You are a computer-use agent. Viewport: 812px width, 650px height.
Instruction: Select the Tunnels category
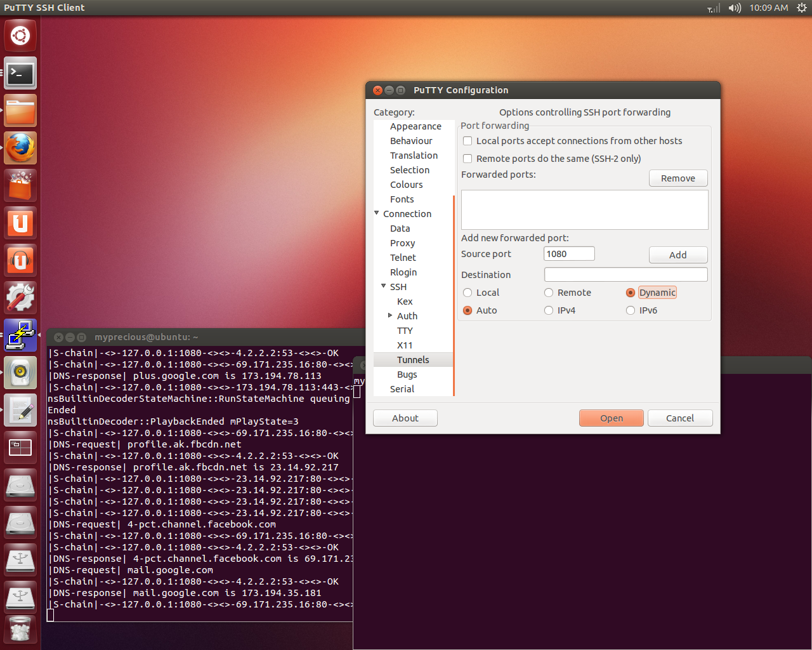pos(413,360)
